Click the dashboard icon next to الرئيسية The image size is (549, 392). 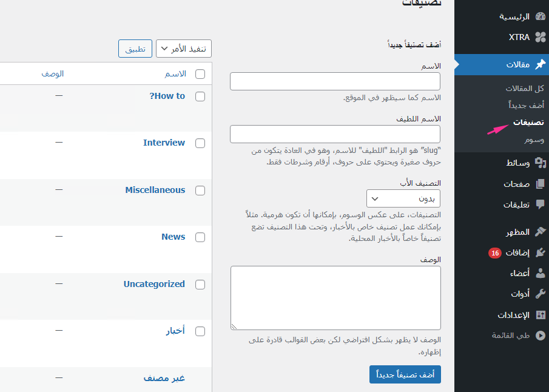pos(540,16)
